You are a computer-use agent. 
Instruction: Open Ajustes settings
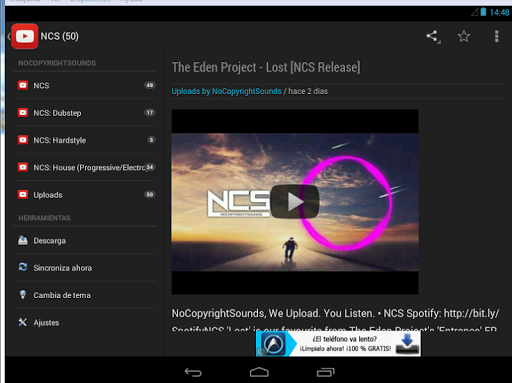tap(84, 322)
